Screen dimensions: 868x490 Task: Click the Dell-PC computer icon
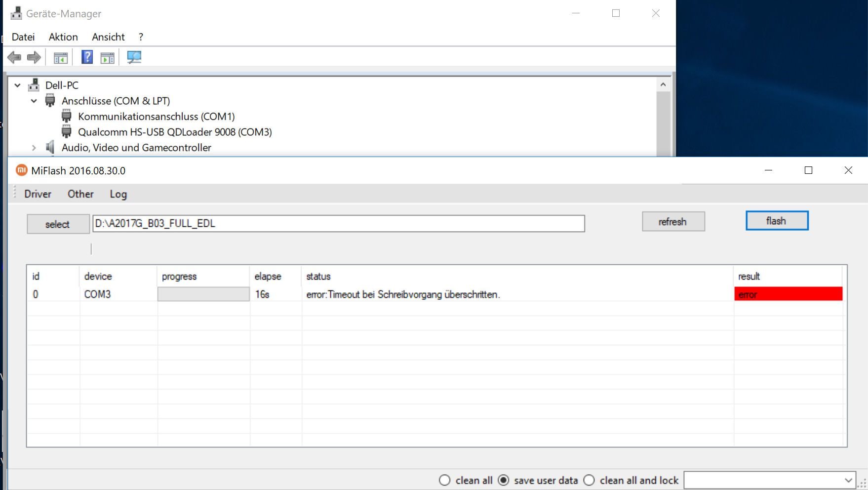point(34,85)
